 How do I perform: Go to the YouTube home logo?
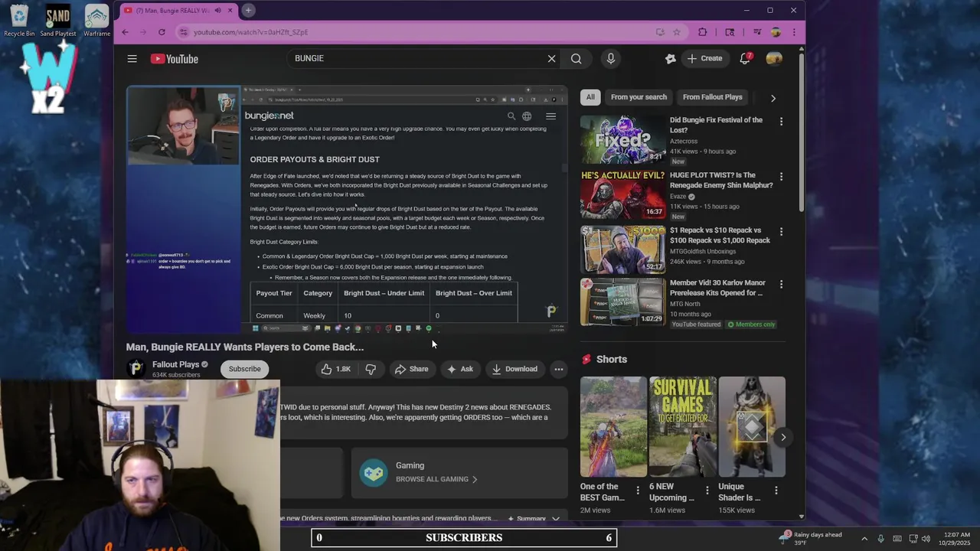coord(175,59)
